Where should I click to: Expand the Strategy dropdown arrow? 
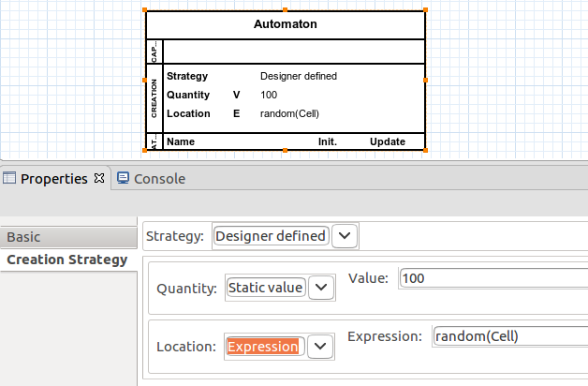click(345, 236)
